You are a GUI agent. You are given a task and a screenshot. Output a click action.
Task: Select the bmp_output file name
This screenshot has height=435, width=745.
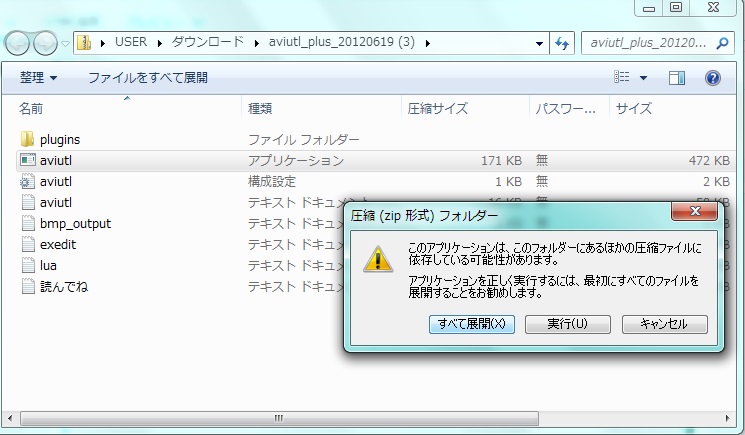tap(75, 224)
